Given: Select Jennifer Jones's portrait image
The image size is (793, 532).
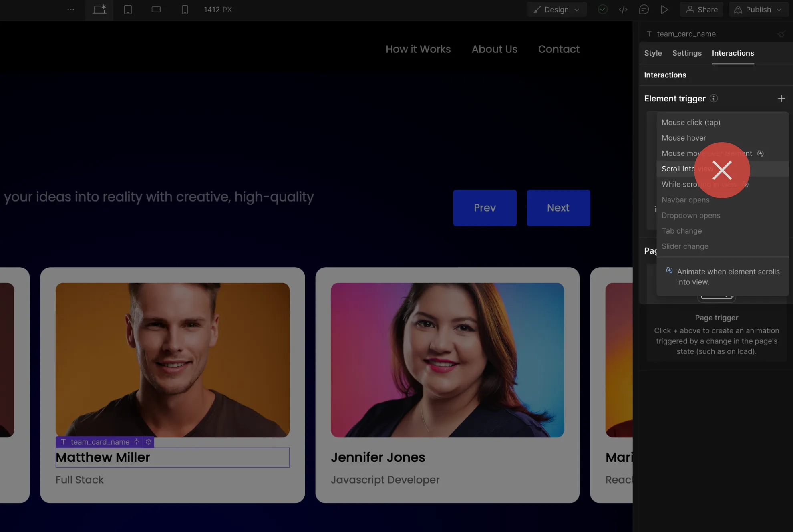Looking at the screenshot, I should [x=447, y=360].
